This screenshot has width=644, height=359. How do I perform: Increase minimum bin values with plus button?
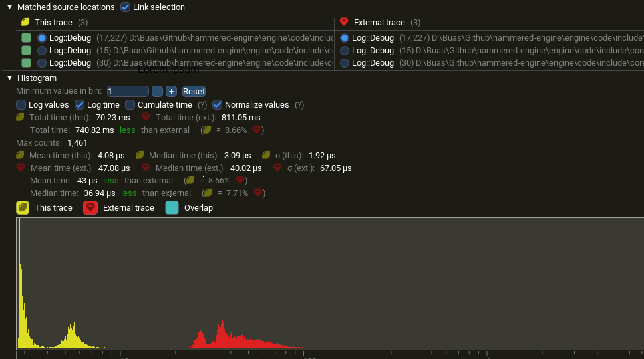[x=171, y=92]
